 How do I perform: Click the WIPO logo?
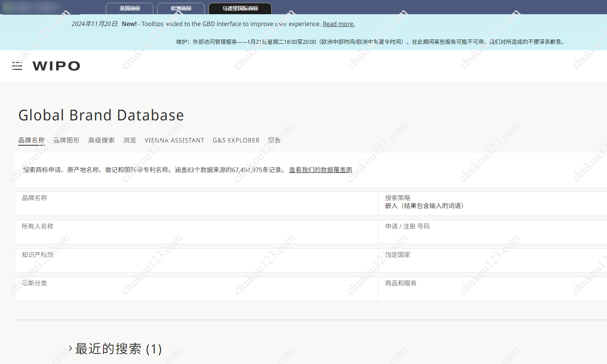(56, 66)
